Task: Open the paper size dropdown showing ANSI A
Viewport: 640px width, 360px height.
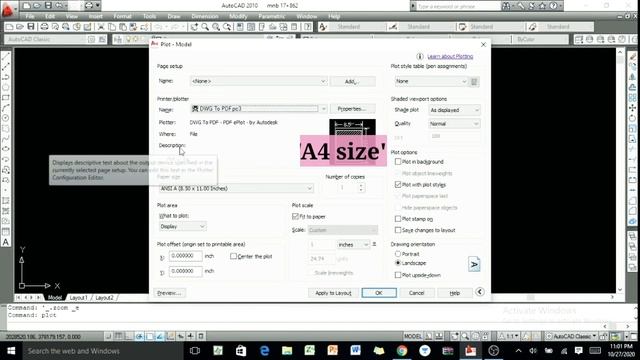Action: [x=236, y=189]
